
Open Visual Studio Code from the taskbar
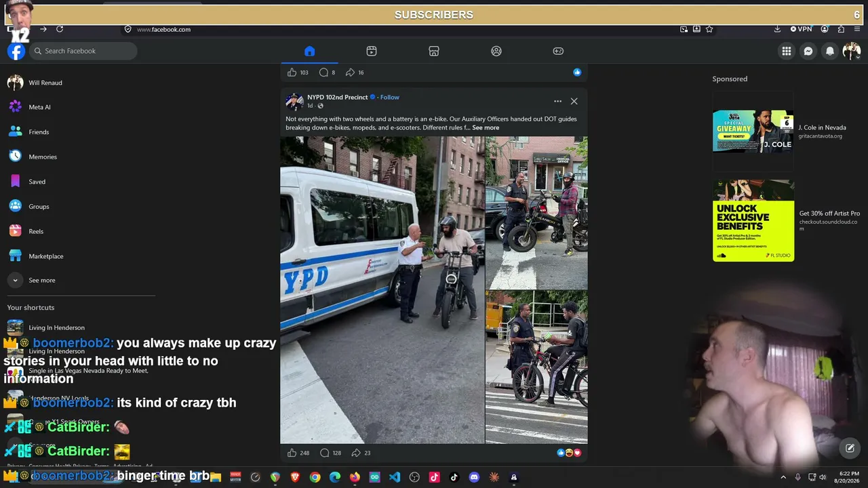pyautogui.click(x=395, y=477)
